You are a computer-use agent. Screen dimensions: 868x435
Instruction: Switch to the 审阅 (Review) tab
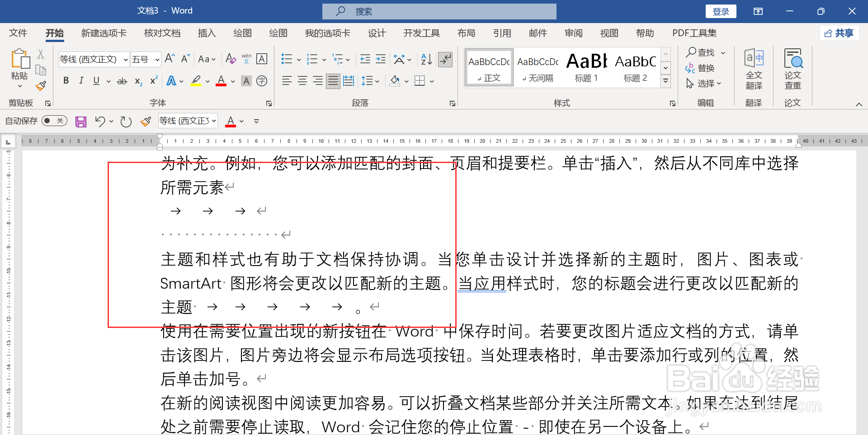[x=574, y=33]
